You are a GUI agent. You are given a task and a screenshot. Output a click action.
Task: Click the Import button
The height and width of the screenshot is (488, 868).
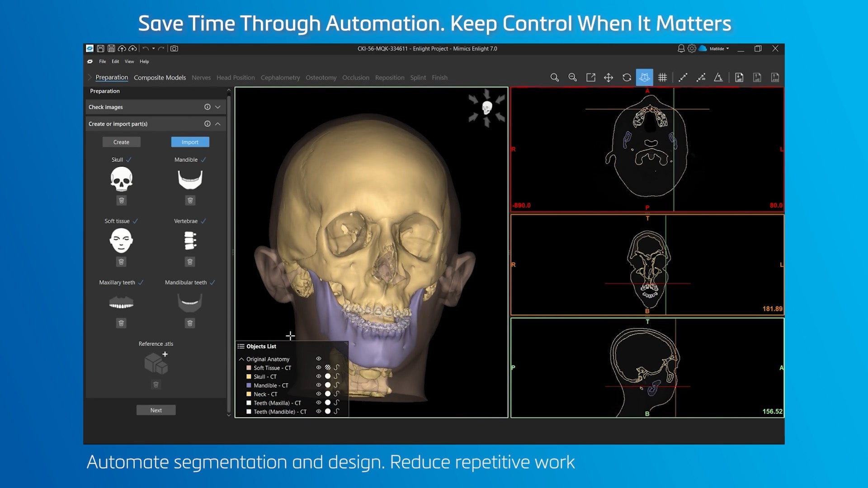coord(190,142)
